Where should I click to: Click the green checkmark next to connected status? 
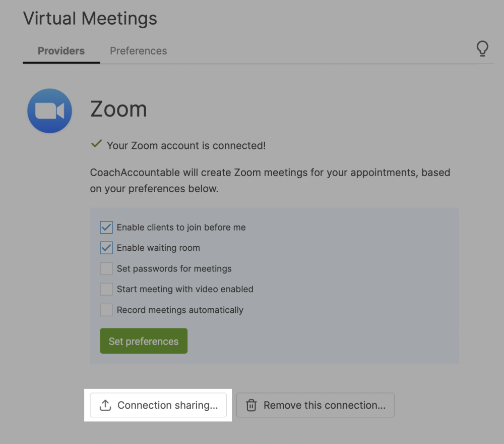96,144
